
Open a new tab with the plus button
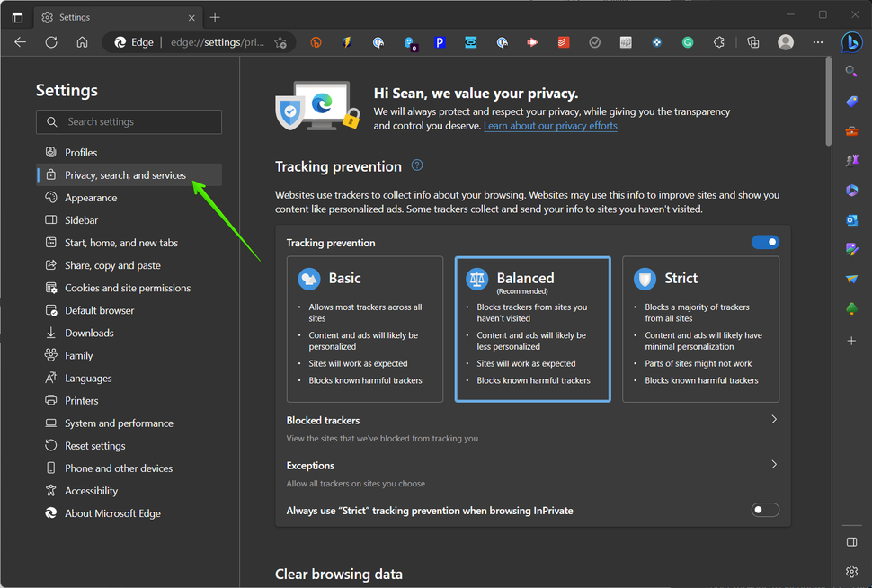pos(214,16)
